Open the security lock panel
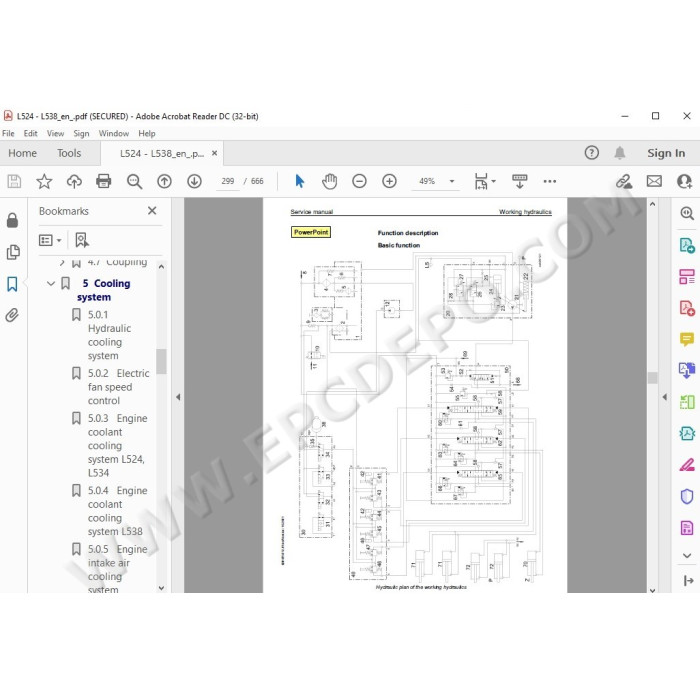The image size is (700, 700). [12, 220]
